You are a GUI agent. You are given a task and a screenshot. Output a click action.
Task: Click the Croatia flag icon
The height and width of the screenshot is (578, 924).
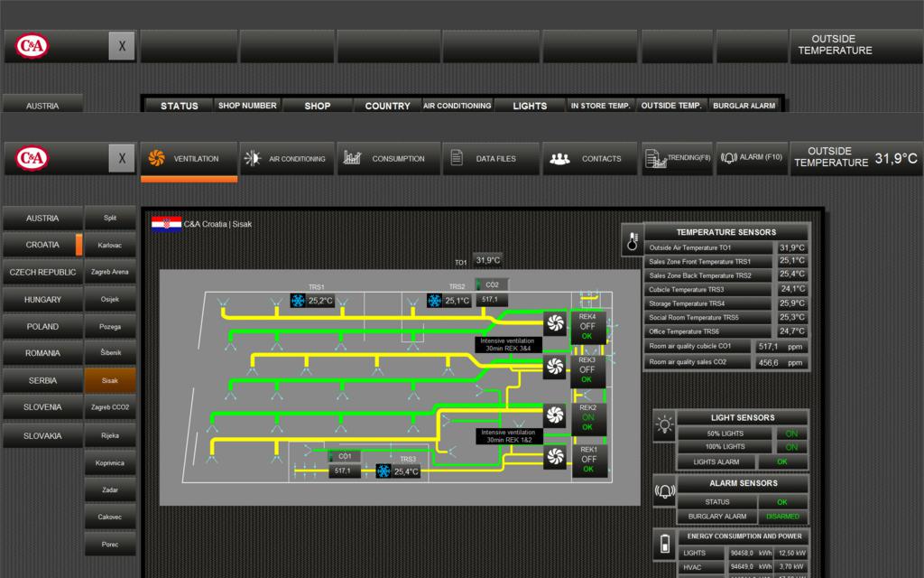tap(166, 223)
